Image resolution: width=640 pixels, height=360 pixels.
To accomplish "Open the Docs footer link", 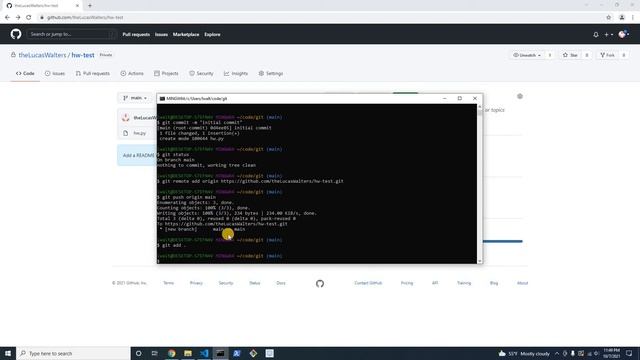I will [281, 283].
